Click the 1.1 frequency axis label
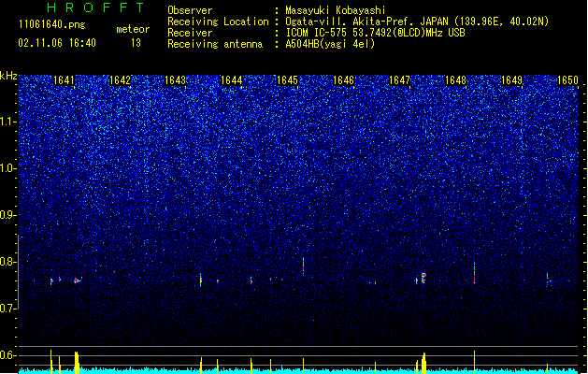Image resolution: width=588 pixels, height=374 pixels. point(8,122)
